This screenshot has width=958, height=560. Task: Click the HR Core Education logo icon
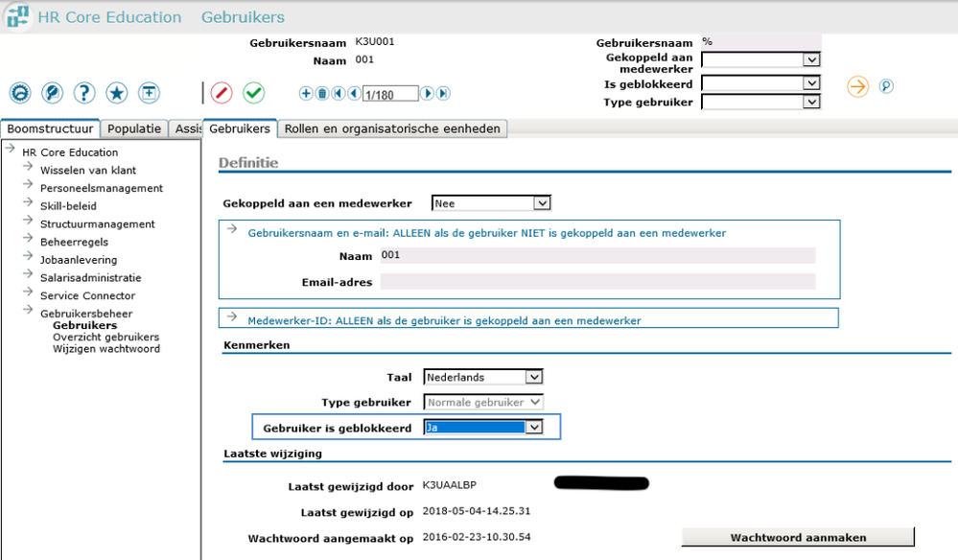click(17, 16)
